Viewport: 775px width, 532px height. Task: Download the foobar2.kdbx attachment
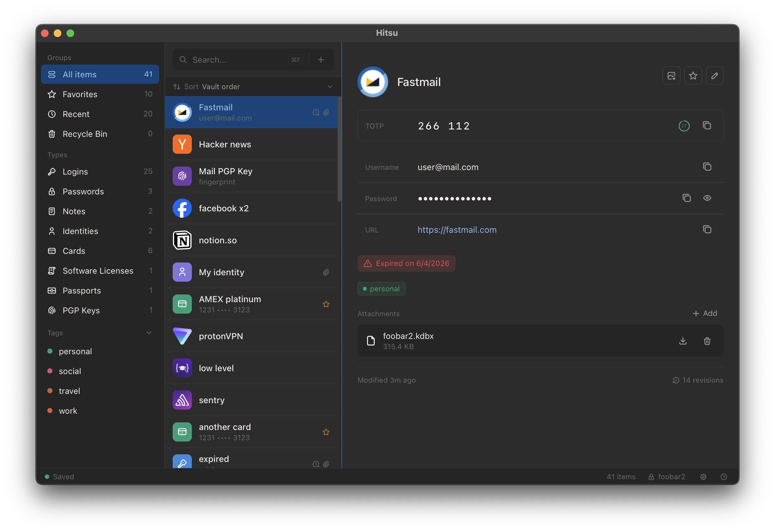[x=683, y=340]
